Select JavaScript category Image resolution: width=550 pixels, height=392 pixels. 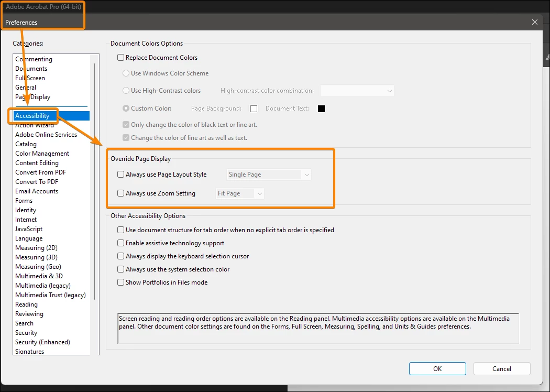point(29,229)
